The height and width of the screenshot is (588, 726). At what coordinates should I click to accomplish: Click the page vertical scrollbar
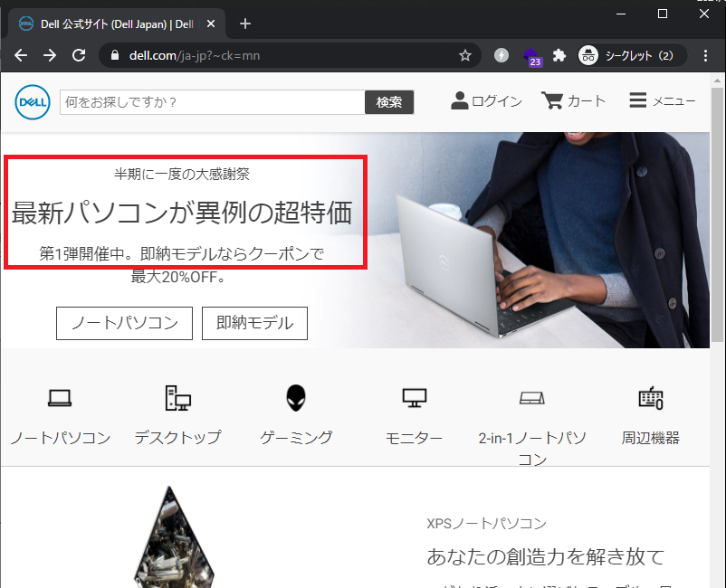point(717,271)
